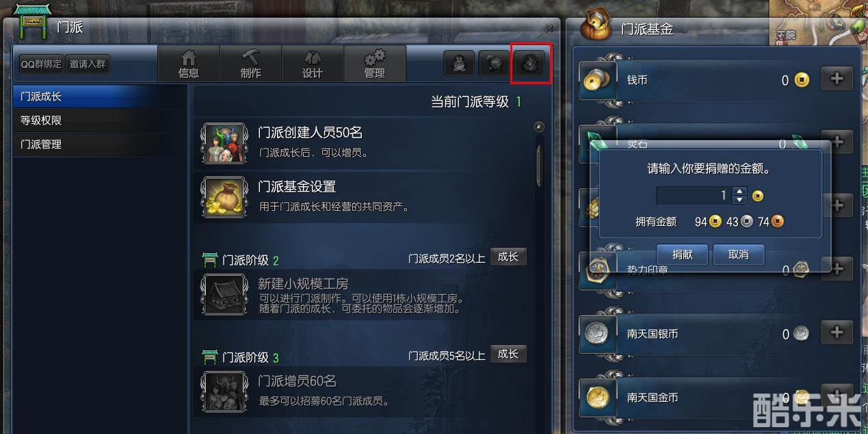The image size is (868, 434).
Task: Click the 钱币 coin icon in fund list
Action: (x=598, y=80)
